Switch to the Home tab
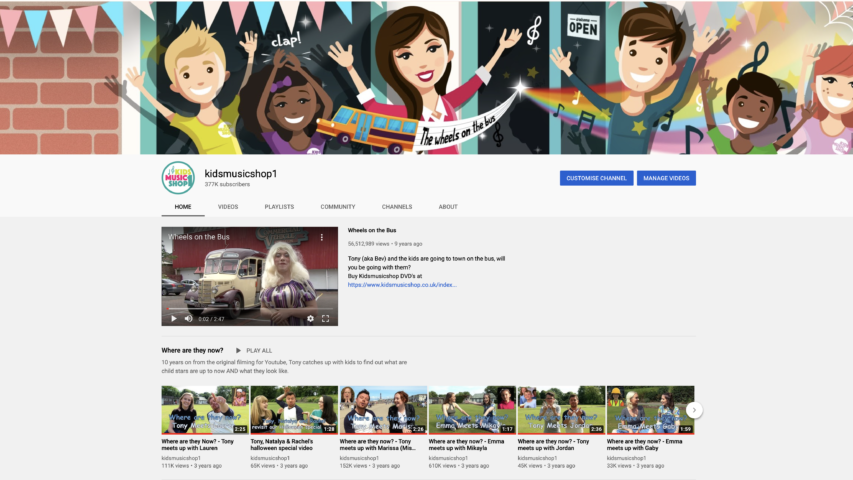Viewport: 853px width, 480px height. point(183,207)
